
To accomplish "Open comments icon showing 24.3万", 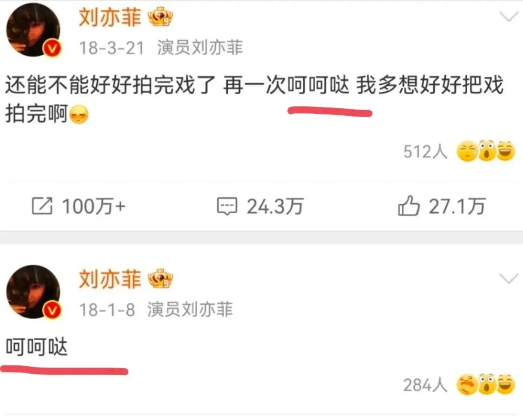I will (x=227, y=207).
